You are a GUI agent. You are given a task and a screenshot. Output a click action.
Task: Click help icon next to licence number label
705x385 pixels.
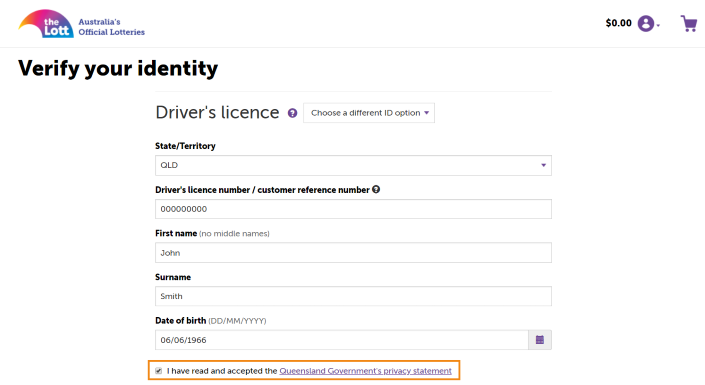tap(376, 189)
